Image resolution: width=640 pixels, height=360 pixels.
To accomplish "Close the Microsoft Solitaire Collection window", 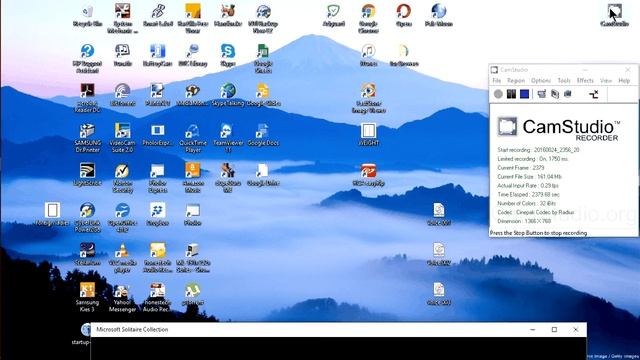I will click(x=576, y=329).
